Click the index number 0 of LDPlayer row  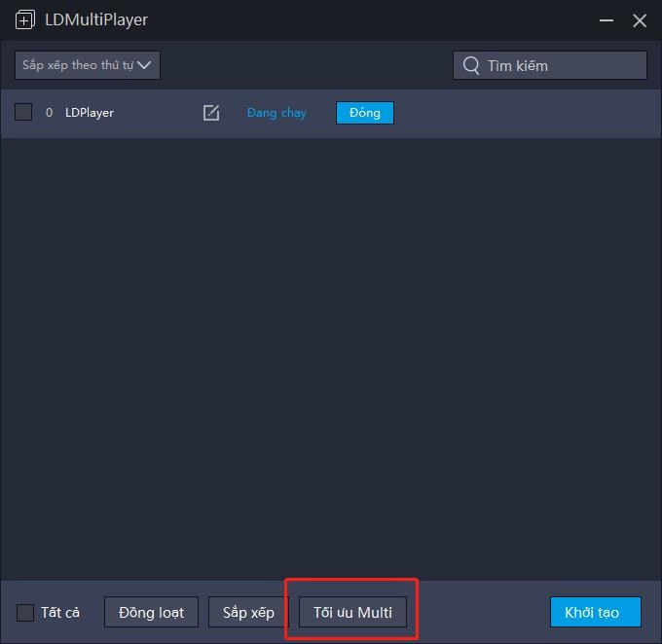click(50, 113)
